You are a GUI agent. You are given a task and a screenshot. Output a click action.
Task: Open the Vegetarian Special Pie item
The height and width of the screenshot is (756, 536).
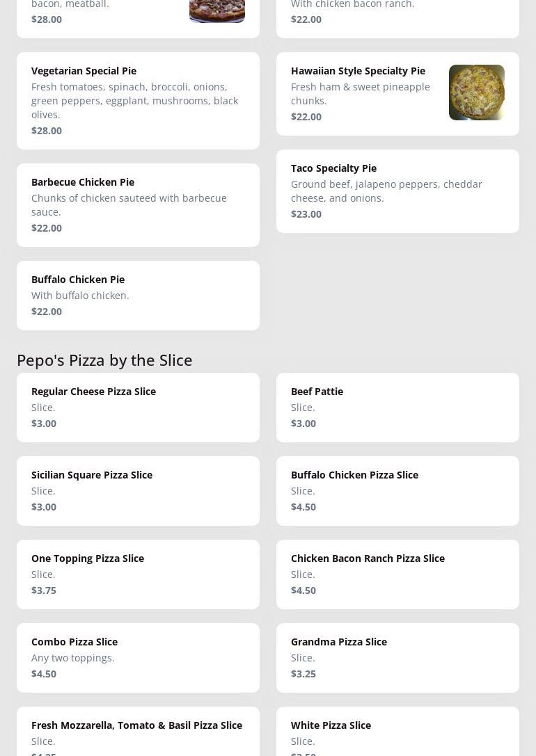[138, 101]
